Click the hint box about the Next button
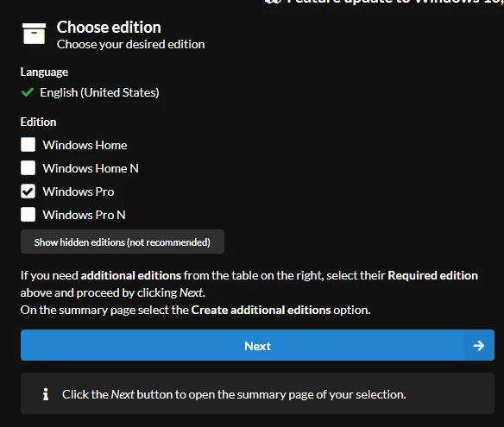This screenshot has width=504, height=427. pyautogui.click(x=257, y=393)
